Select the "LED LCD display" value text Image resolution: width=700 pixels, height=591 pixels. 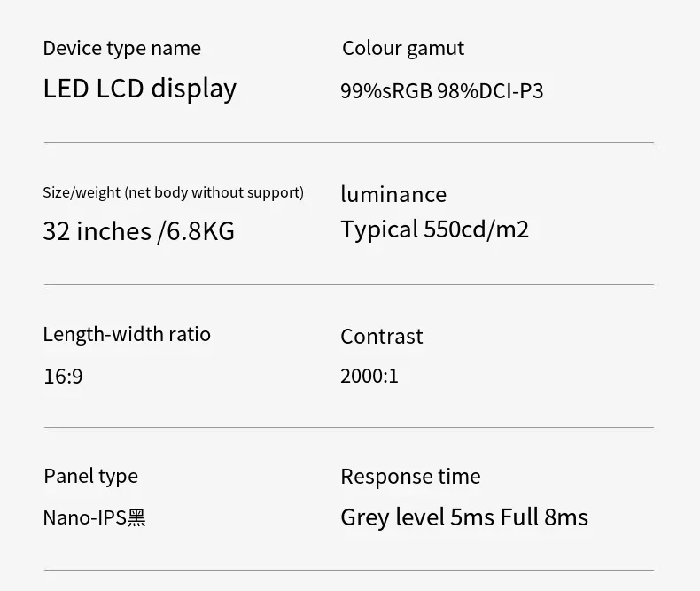point(139,89)
